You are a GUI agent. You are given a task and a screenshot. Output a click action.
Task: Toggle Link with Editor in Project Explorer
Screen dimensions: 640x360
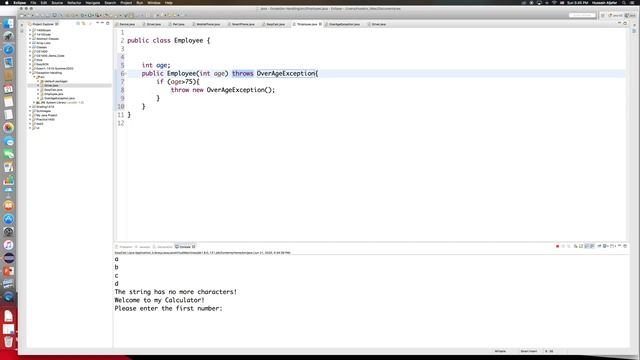83,24
